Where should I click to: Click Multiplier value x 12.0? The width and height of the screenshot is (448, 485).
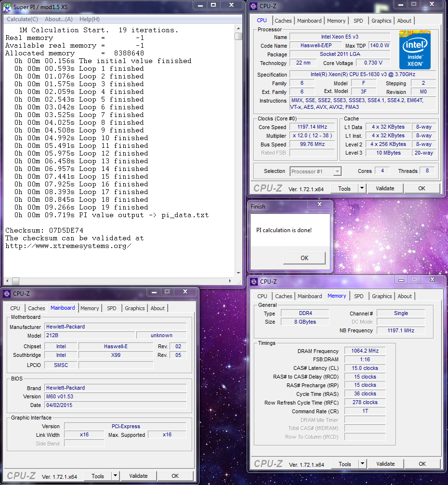click(312, 135)
